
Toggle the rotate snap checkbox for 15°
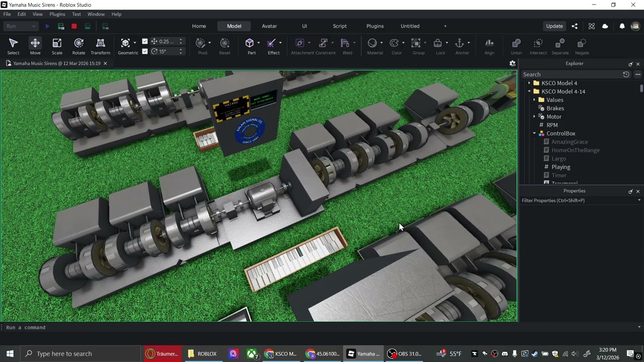[x=145, y=51]
